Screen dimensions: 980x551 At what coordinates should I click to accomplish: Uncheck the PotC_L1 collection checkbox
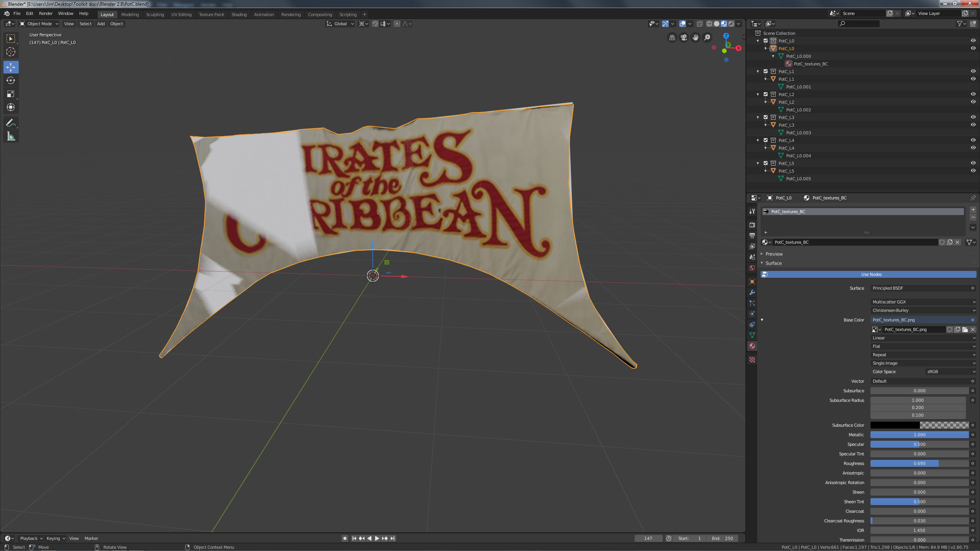click(766, 71)
